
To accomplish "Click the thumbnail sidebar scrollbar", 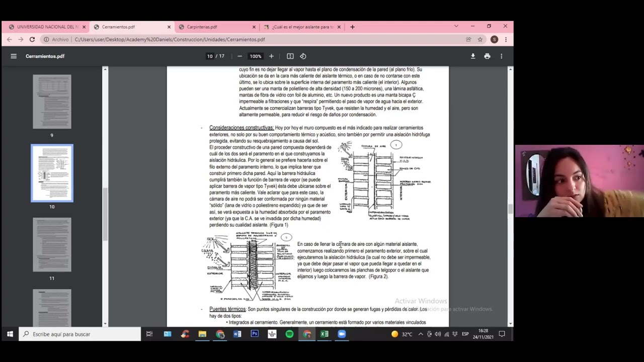I will [x=105, y=214].
